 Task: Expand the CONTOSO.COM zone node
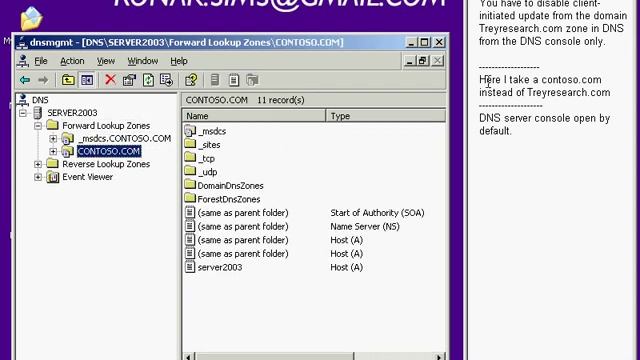pyautogui.click(x=53, y=151)
